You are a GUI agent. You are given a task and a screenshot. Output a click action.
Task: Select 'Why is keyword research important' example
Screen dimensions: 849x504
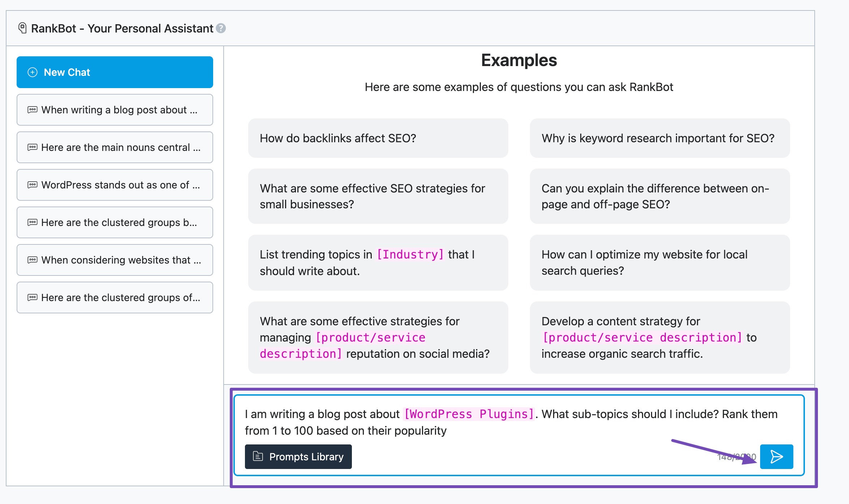click(660, 138)
